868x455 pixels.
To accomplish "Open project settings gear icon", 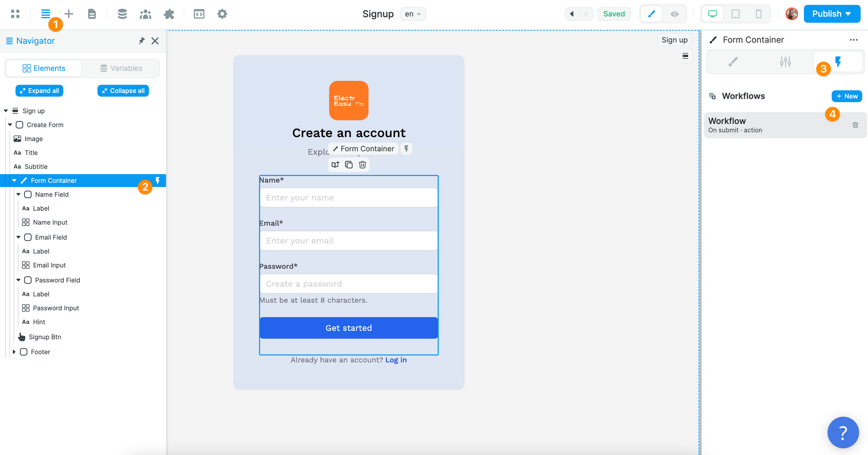I will pos(222,14).
